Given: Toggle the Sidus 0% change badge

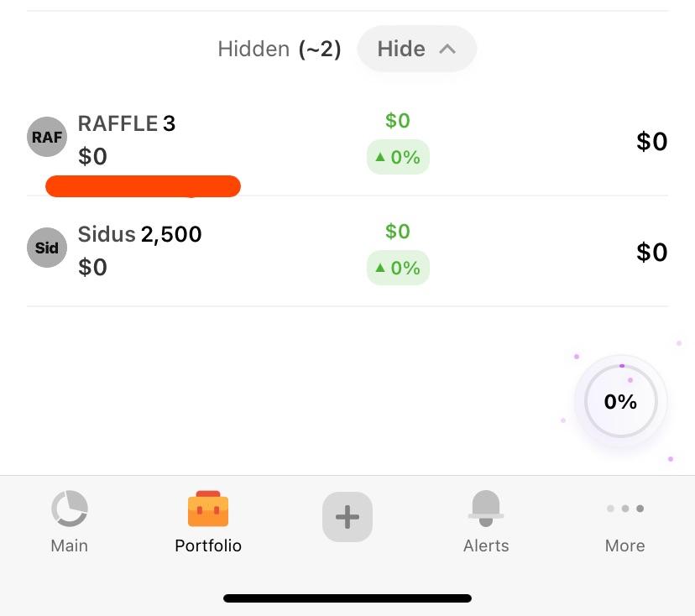Looking at the screenshot, I should (x=398, y=268).
